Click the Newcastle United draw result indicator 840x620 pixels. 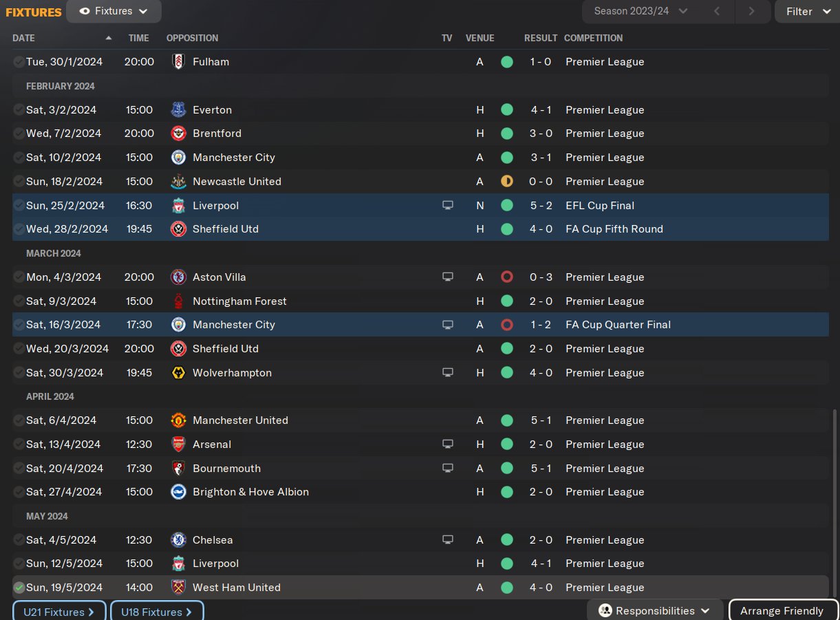click(x=507, y=182)
